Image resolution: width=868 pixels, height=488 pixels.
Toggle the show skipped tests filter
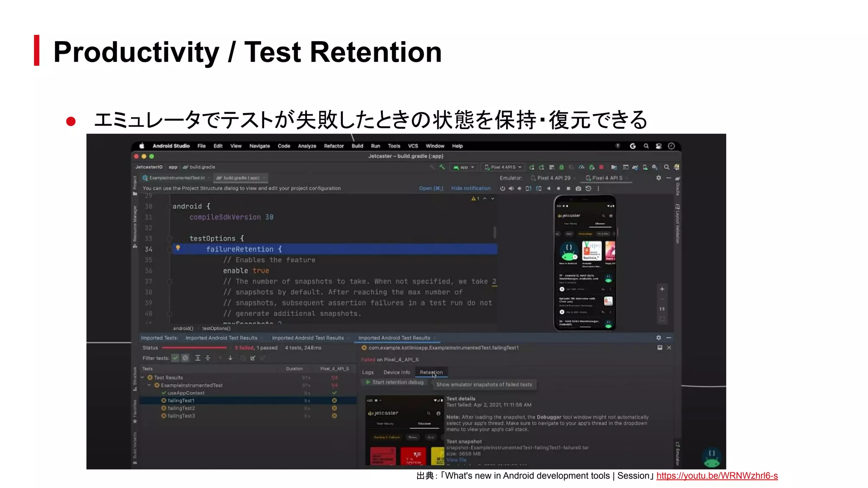click(x=185, y=358)
